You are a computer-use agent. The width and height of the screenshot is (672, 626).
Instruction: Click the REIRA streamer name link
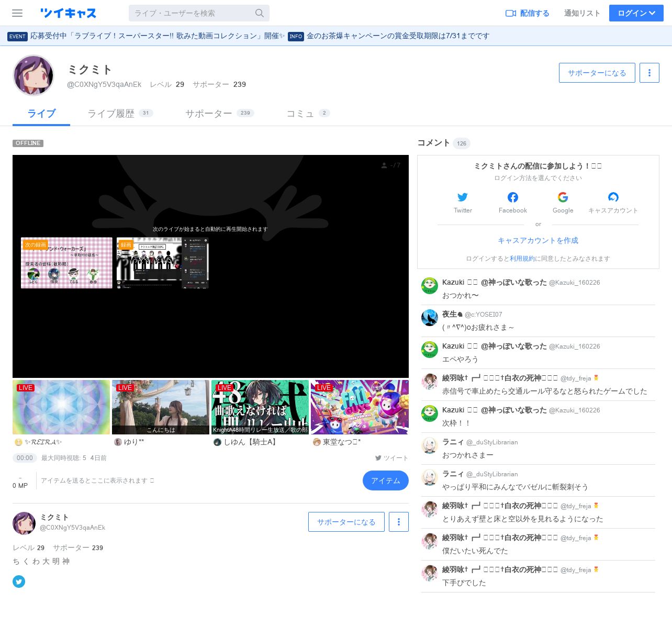click(43, 442)
